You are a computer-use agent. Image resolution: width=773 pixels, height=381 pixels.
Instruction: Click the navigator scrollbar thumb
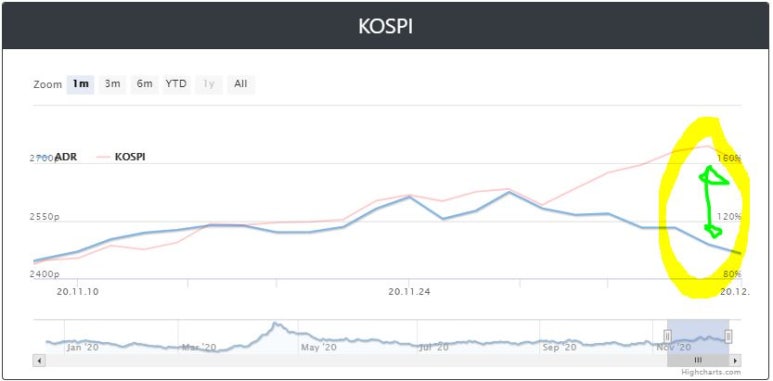699,360
